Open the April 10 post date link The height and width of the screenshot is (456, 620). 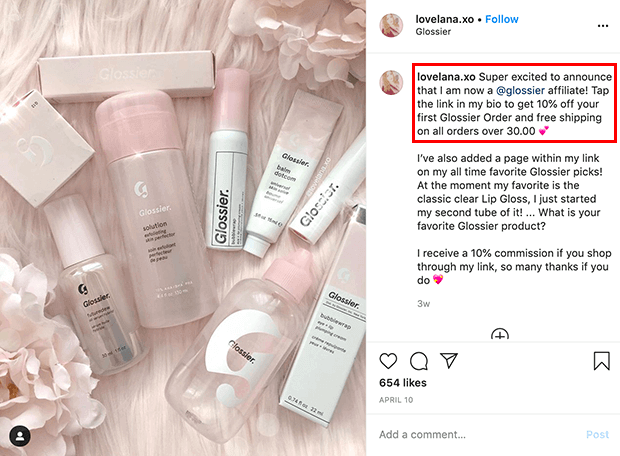click(396, 400)
